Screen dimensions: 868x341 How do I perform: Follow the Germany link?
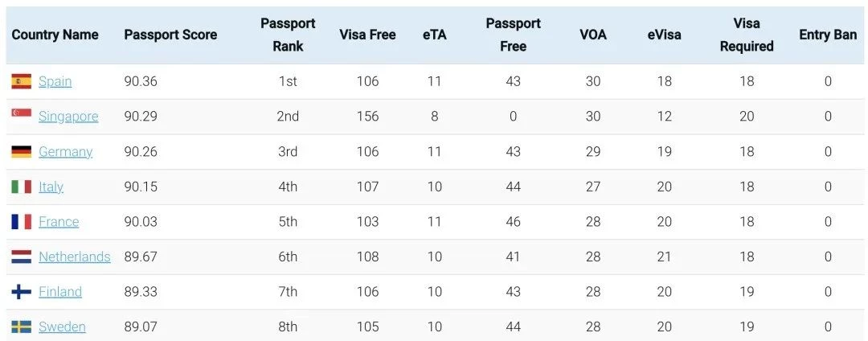[x=65, y=152]
